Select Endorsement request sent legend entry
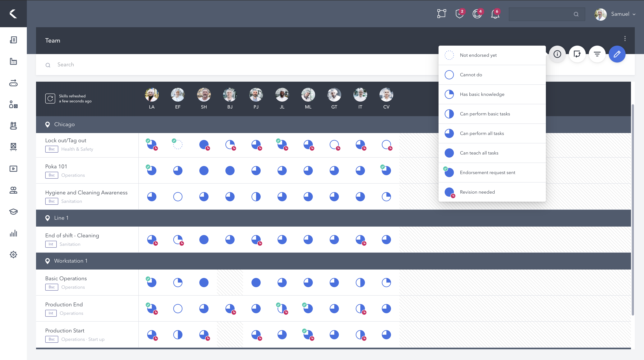Viewport: 644px width, 360px height. pyautogui.click(x=492, y=172)
